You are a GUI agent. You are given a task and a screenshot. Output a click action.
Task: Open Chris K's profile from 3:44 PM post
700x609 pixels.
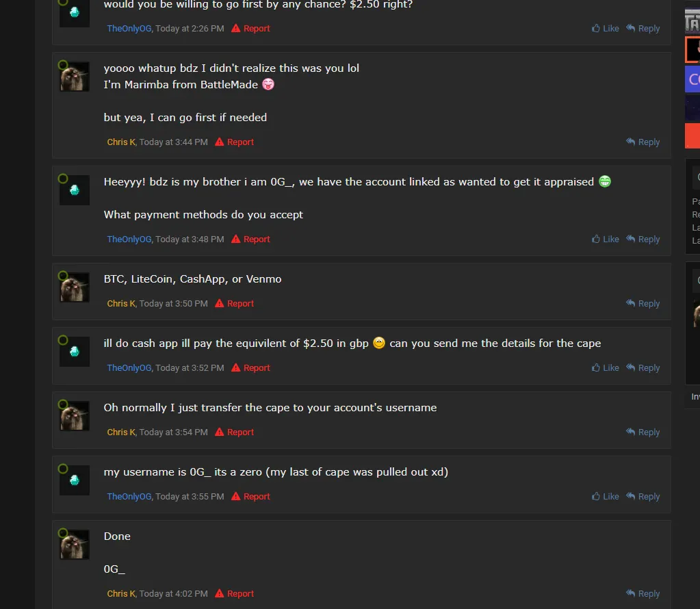click(x=121, y=142)
